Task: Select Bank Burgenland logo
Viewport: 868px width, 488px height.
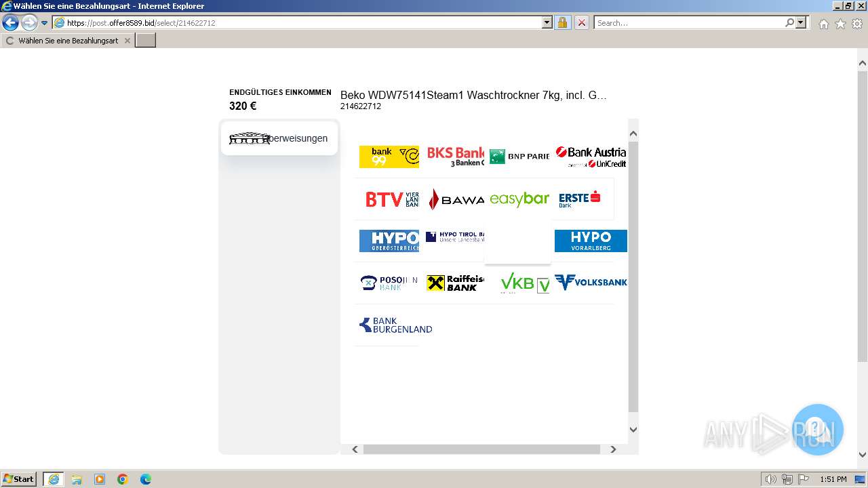Action: tap(396, 325)
